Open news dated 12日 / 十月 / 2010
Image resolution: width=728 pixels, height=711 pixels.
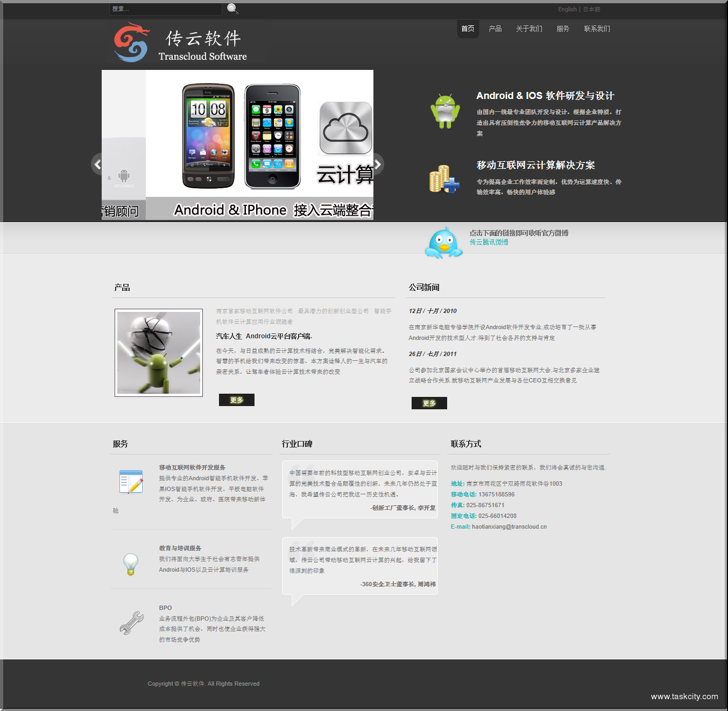[x=433, y=311]
